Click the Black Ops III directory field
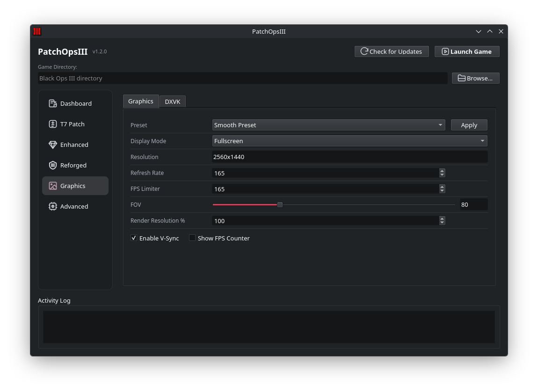Image resolution: width=538 pixels, height=392 pixels. (x=243, y=78)
